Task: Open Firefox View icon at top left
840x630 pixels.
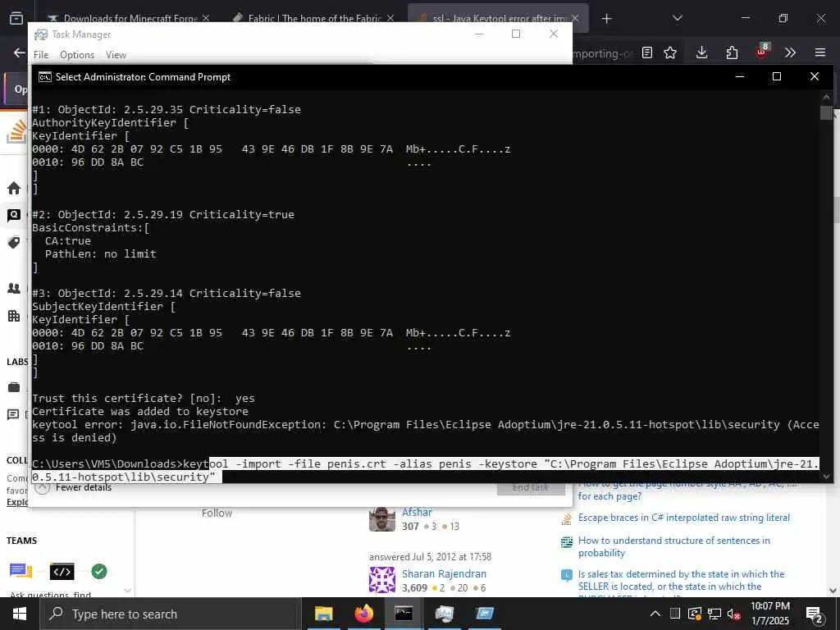Action: pos(16,18)
